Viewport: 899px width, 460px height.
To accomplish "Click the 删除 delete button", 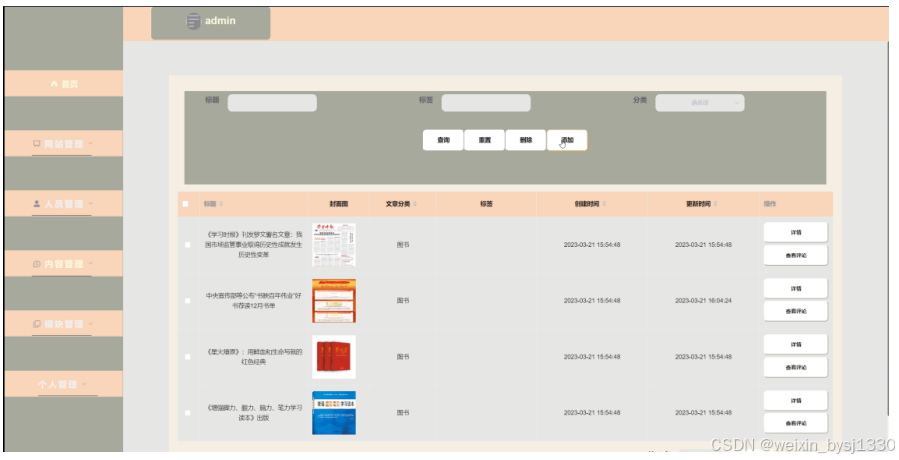I will click(526, 140).
